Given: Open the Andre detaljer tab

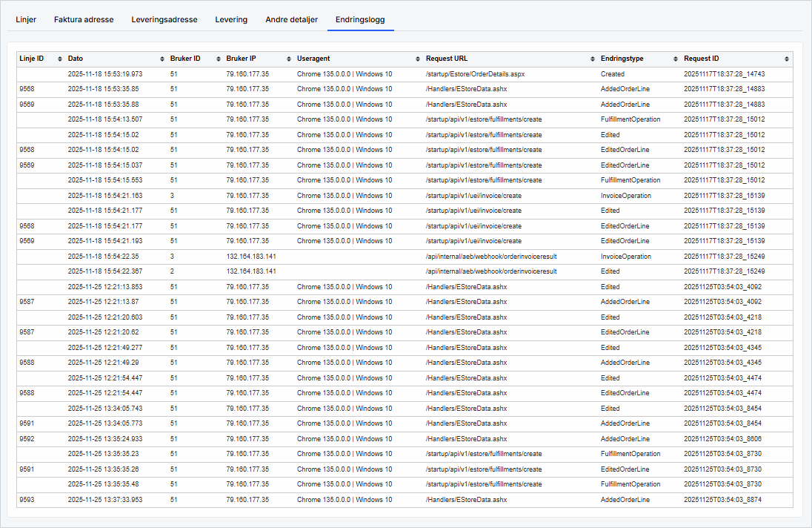Looking at the screenshot, I should (x=291, y=19).
